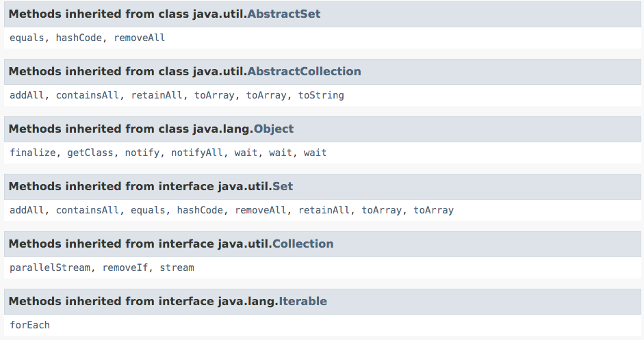Click removeAll under interface Set methods

tap(260, 210)
